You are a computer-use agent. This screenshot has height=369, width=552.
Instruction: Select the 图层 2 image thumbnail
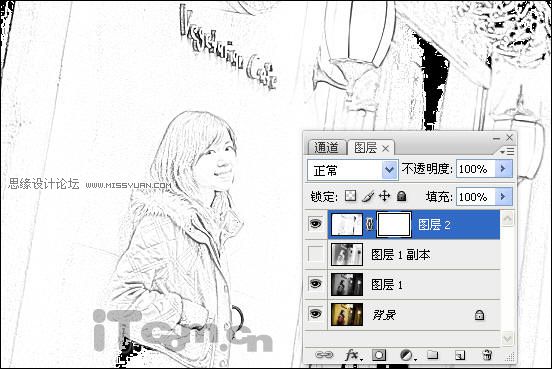346,225
